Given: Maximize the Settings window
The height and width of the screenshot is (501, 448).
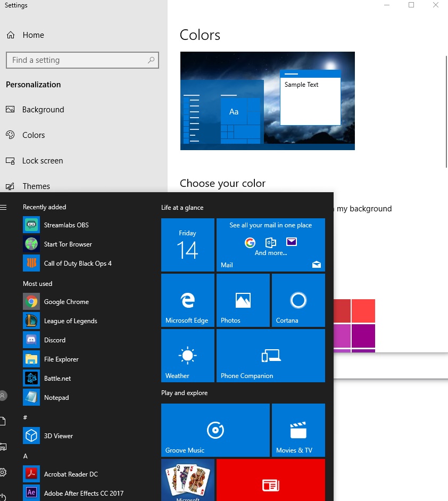Looking at the screenshot, I should point(411,5).
